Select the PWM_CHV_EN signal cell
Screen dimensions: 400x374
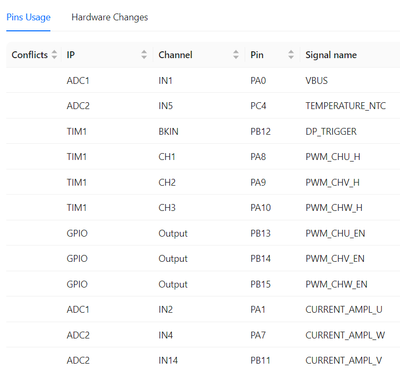(335, 259)
